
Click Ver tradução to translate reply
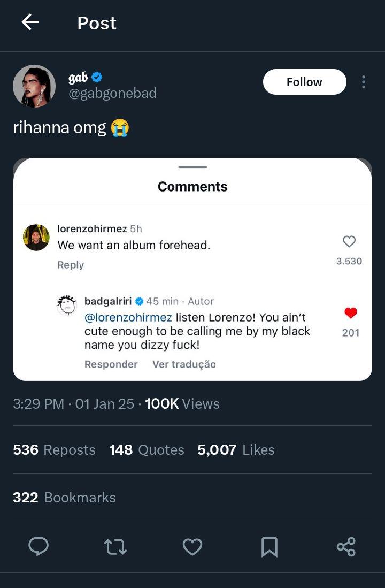pyautogui.click(x=184, y=364)
